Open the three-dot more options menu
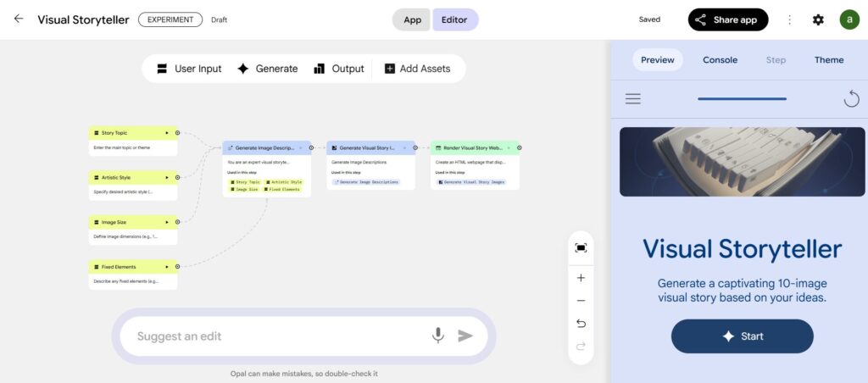868x383 pixels. [x=790, y=19]
